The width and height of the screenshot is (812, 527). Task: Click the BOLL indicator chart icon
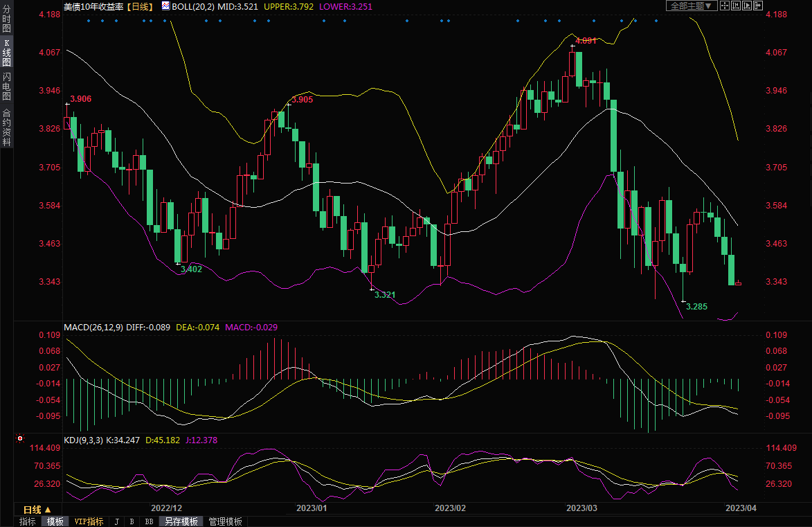(x=165, y=6)
